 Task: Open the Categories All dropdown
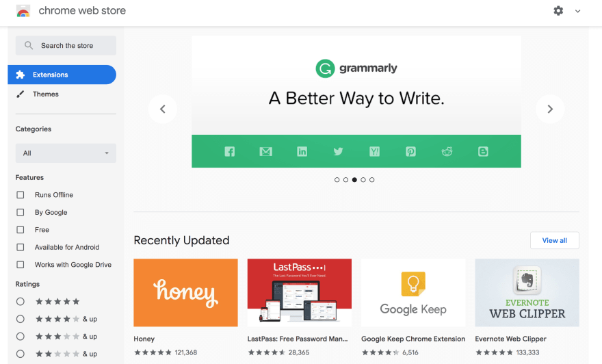point(66,153)
